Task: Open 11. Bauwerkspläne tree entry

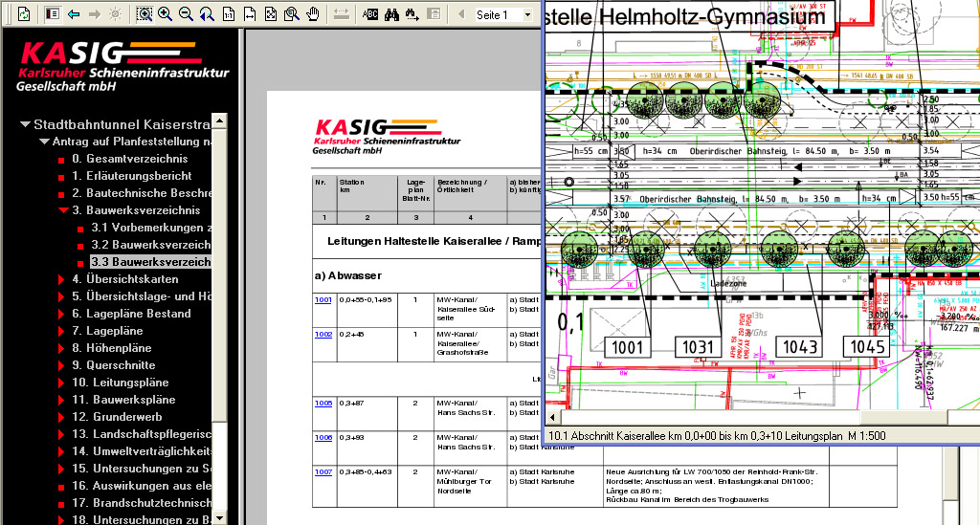Action: point(123,400)
